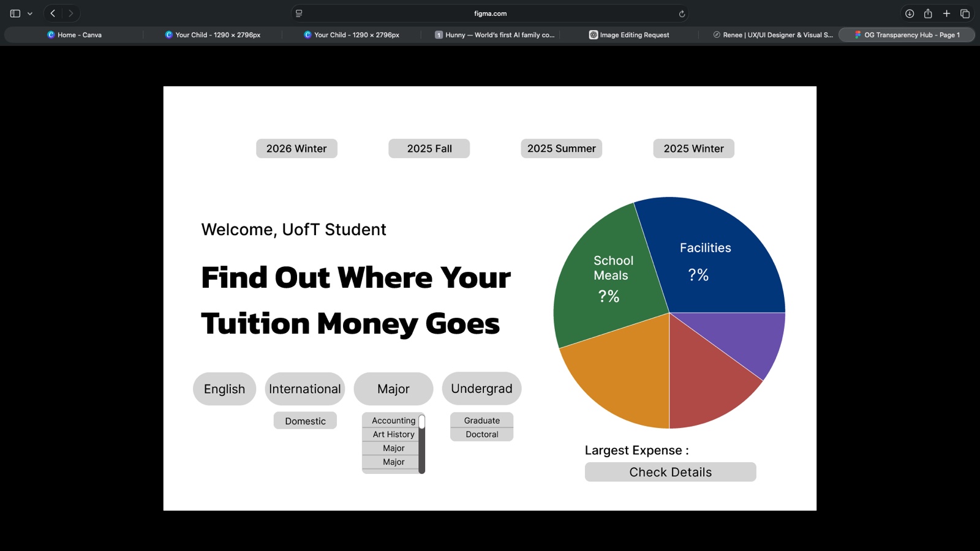
Task: Click the Welcome, UofT Student text
Action: [x=293, y=230]
